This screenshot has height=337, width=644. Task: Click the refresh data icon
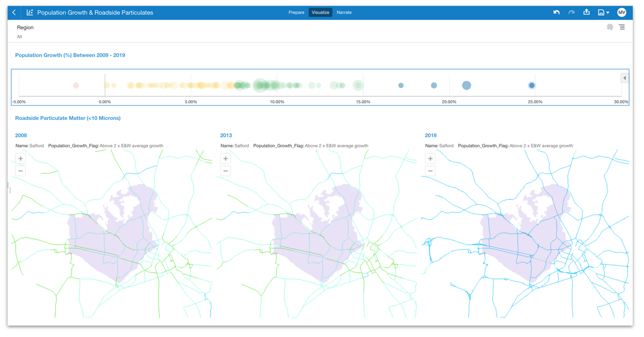coord(610,27)
